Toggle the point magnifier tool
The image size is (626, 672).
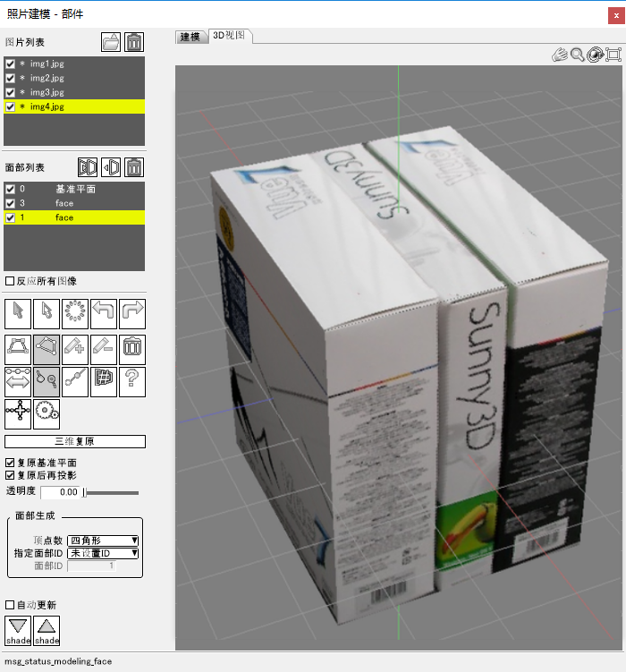click(47, 381)
